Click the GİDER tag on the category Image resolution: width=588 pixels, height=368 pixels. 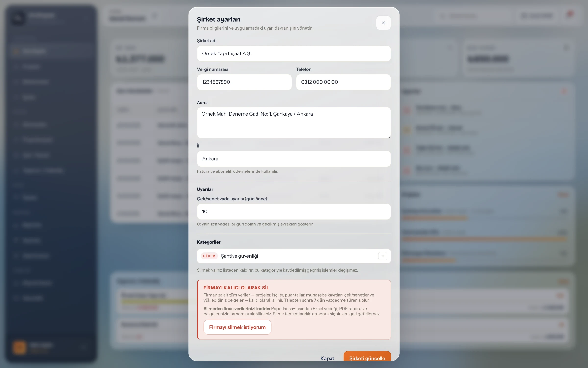tap(209, 256)
